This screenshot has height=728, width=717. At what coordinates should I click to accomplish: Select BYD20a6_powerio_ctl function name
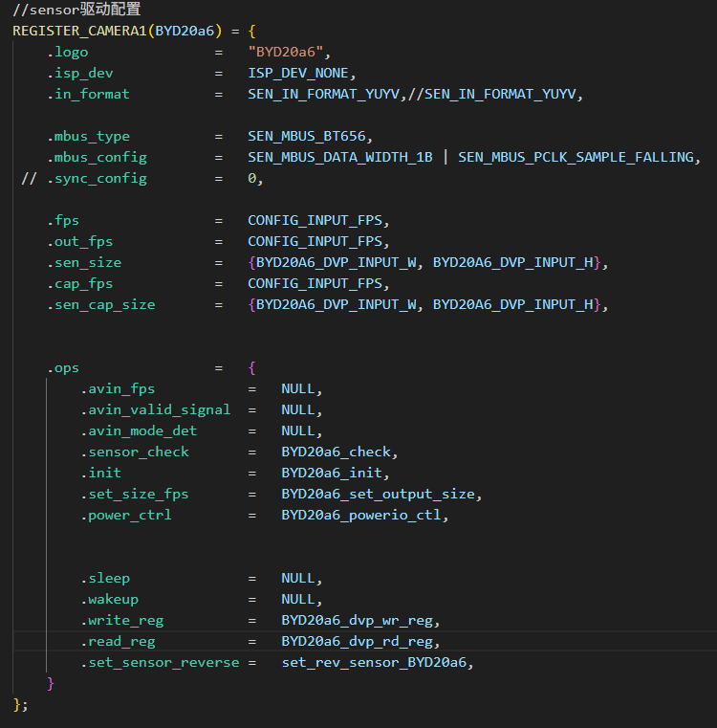pos(361,516)
